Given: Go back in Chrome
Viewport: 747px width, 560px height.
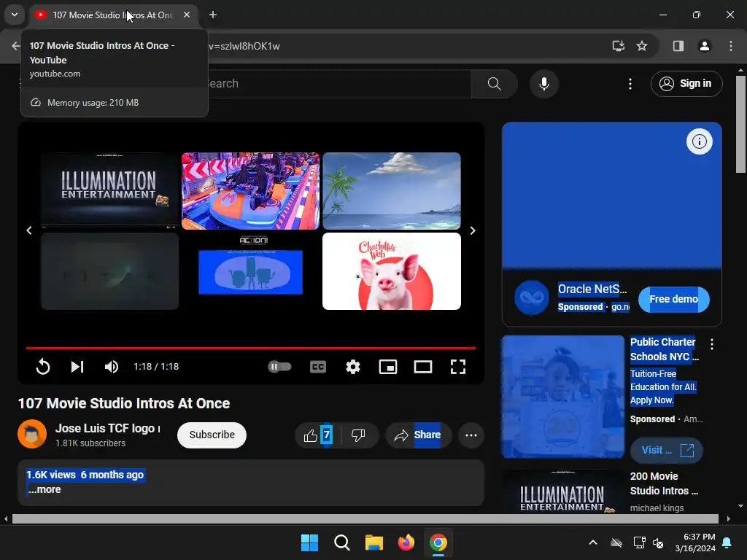Looking at the screenshot, I should [x=16, y=46].
